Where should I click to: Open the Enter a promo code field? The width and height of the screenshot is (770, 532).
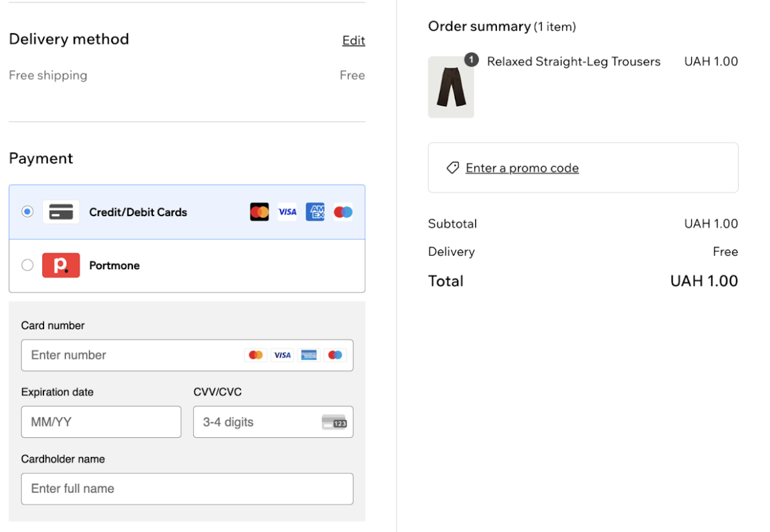tap(522, 168)
